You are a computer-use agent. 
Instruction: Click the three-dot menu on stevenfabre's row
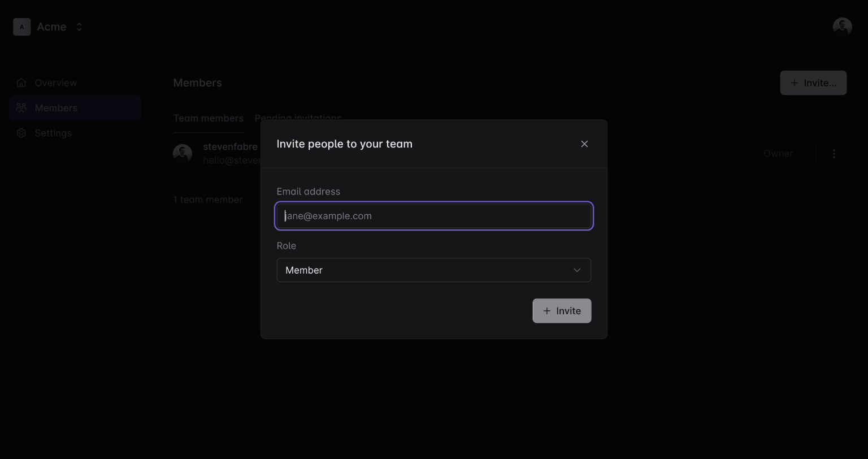834,153
